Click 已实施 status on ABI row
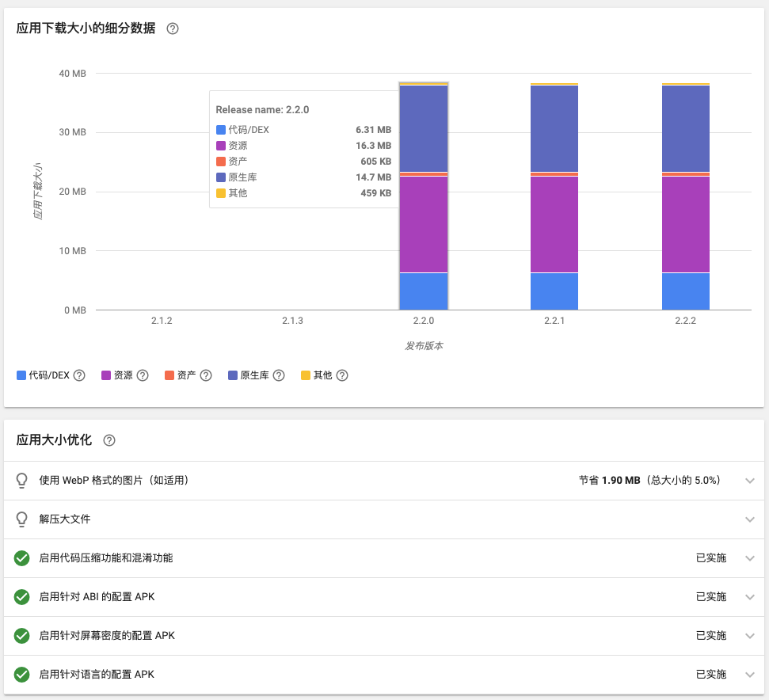769x700 pixels. (711, 596)
